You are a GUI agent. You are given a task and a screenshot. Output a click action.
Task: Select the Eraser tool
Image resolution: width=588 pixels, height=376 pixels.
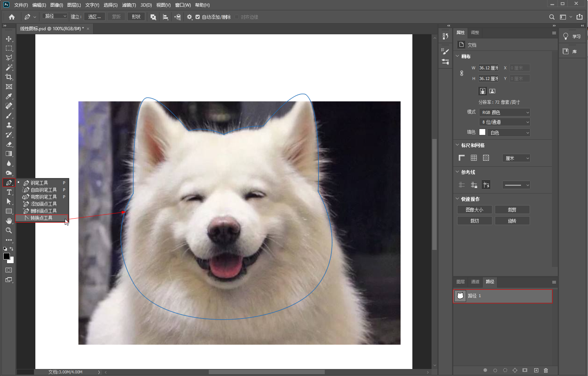click(9, 144)
